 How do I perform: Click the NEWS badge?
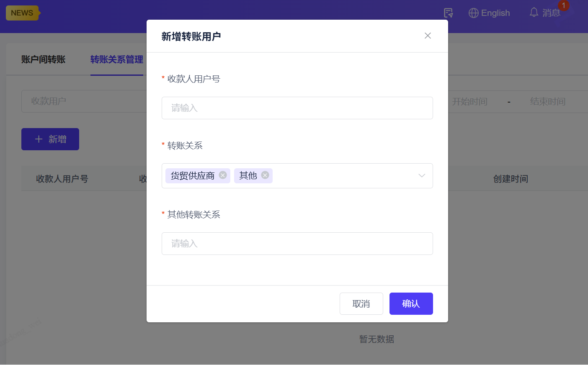22,13
